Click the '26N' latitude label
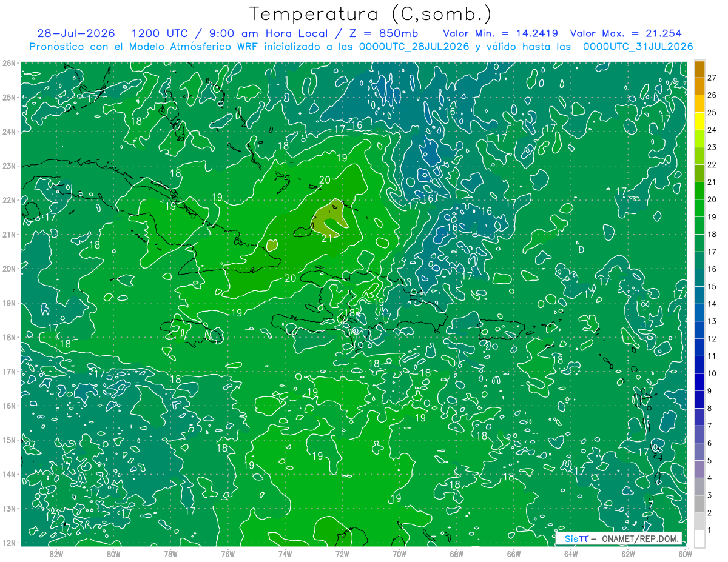 pos(10,63)
